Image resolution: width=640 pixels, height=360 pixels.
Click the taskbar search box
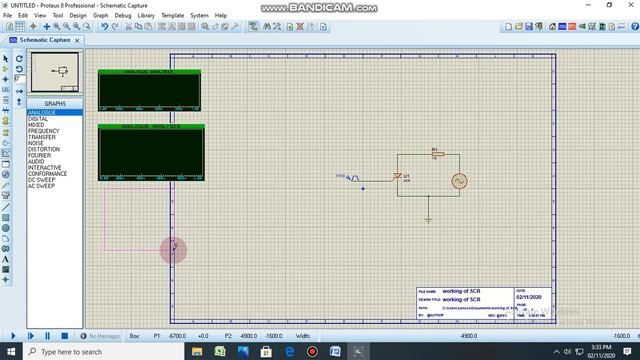coord(104,351)
